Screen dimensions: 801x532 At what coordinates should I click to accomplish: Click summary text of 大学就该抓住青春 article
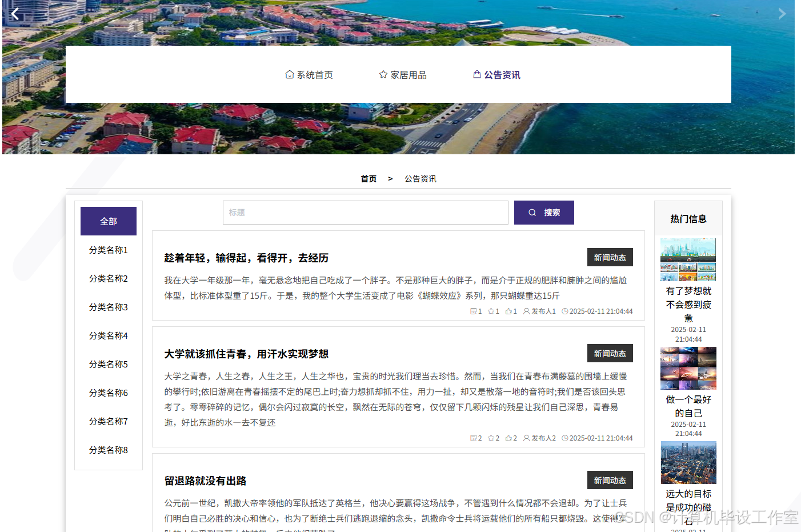click(395, 399)
